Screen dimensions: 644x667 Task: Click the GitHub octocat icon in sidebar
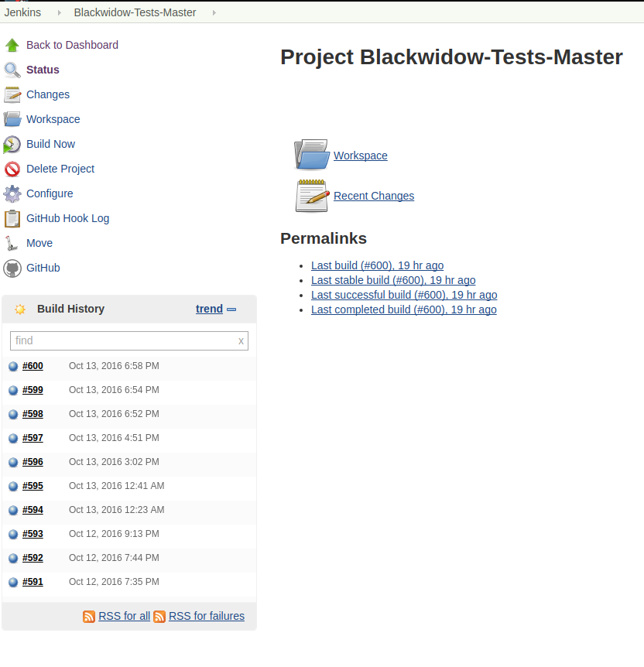(x=12, y=269)
